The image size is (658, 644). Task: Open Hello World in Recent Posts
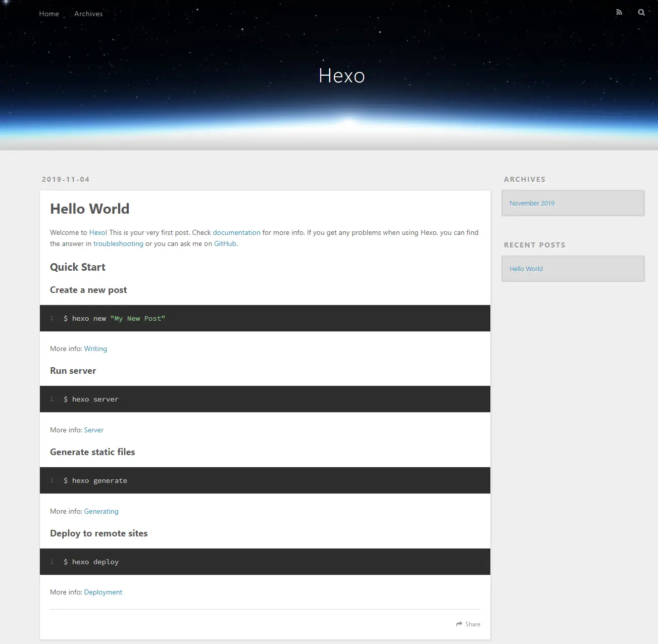click(526, 269)
